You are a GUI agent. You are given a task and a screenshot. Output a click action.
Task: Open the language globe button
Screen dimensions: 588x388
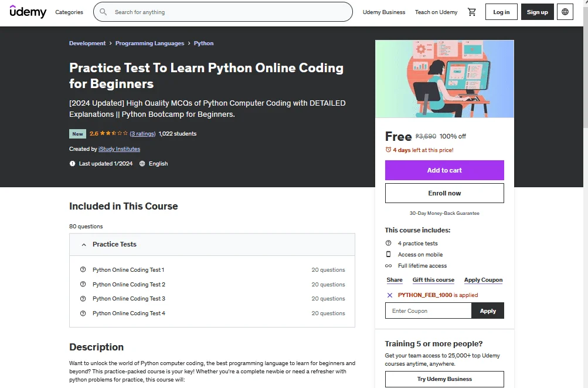565,12
